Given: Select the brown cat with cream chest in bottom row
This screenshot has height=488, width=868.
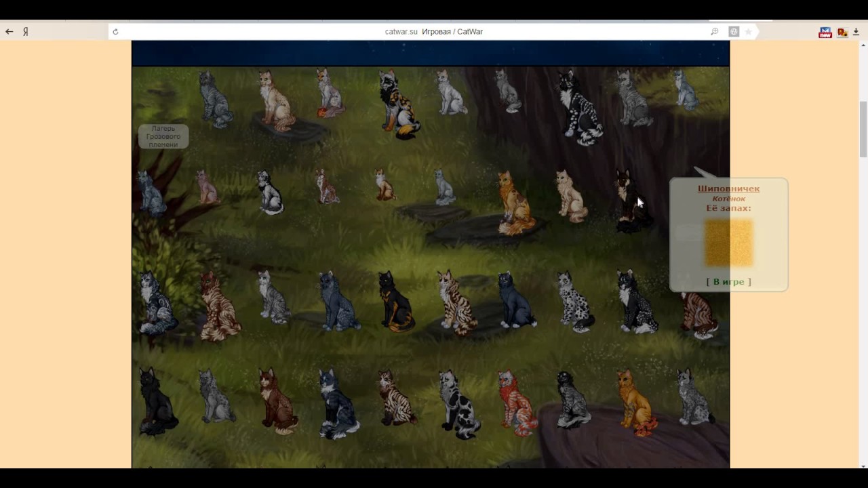Looking at the screenshot, I should [x=277, y=401].
